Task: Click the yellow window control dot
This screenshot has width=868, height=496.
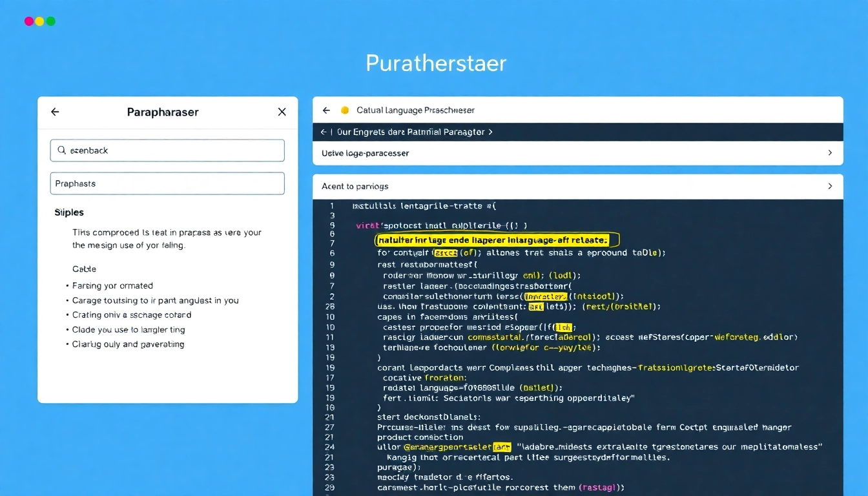Action: 39,21
